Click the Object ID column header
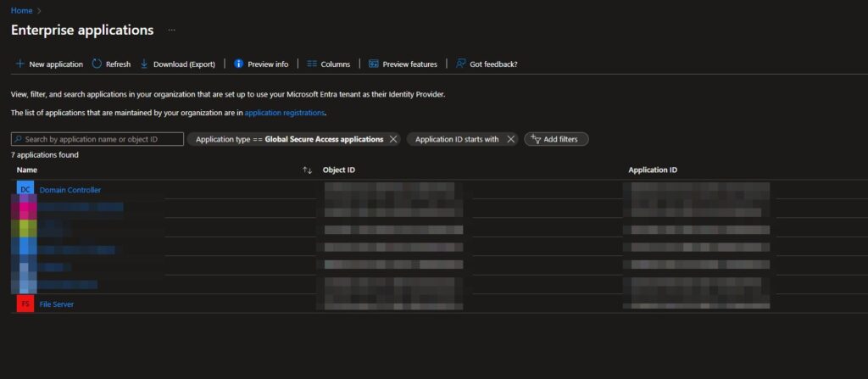This screenshot has height=379, width=868. tap(339, 170)
